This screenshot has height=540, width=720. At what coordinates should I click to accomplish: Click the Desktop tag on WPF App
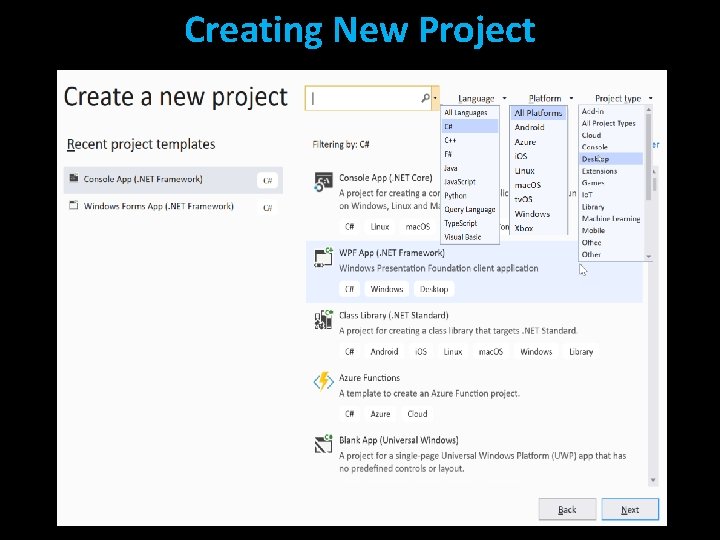click(x=434, y=289)
